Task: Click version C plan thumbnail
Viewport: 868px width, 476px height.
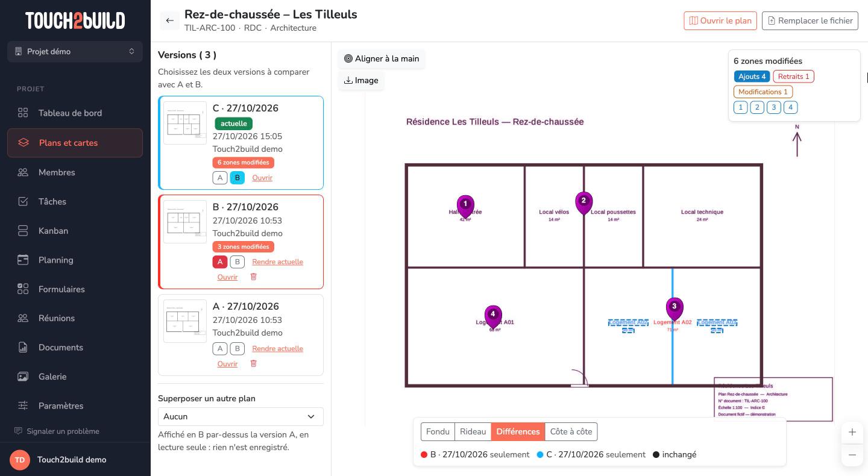Action: 185,123
